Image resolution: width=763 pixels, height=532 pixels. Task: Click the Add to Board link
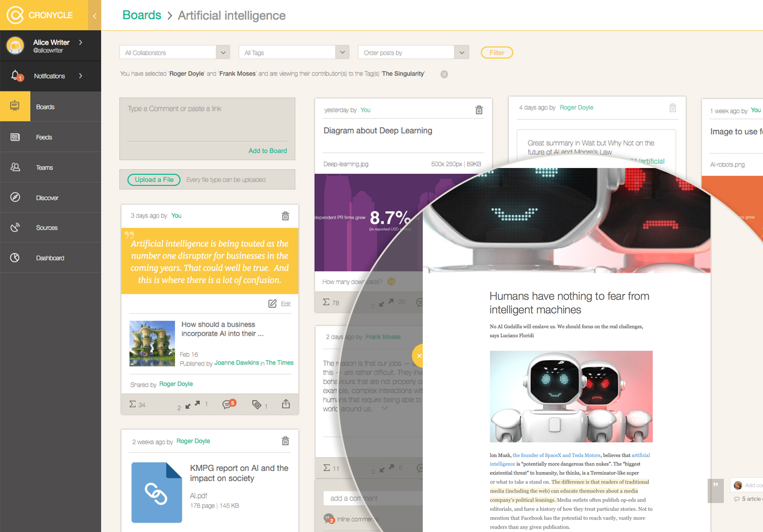click(x=267, y=151)
